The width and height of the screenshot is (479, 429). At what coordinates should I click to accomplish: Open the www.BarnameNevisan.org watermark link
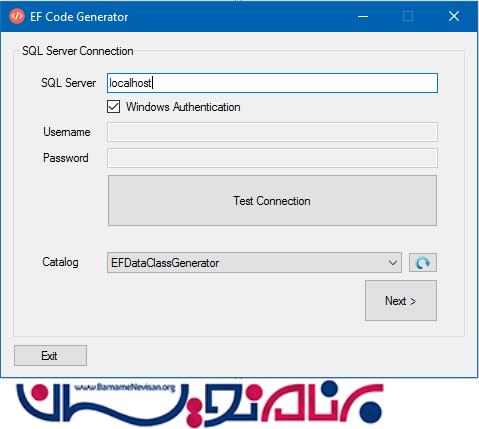(125, 387)
